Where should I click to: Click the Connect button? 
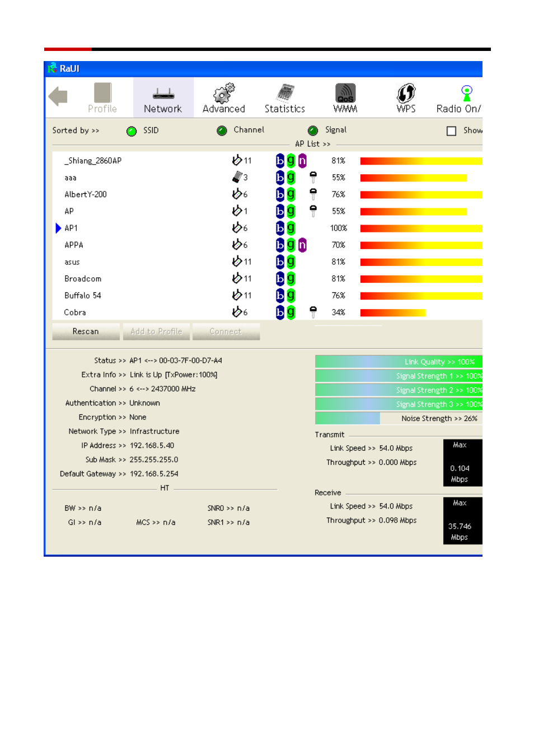click(226, 332)
